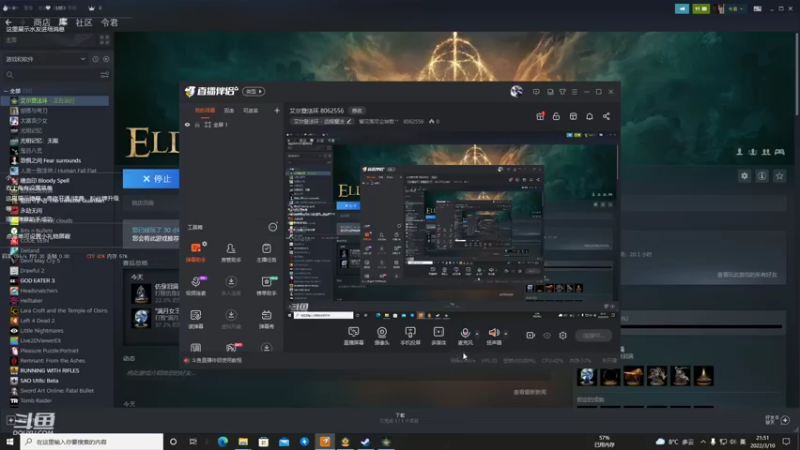800x450 pixels.
Task: Open streamer avatar profile in title bar
Action: [x=516, y=91]
